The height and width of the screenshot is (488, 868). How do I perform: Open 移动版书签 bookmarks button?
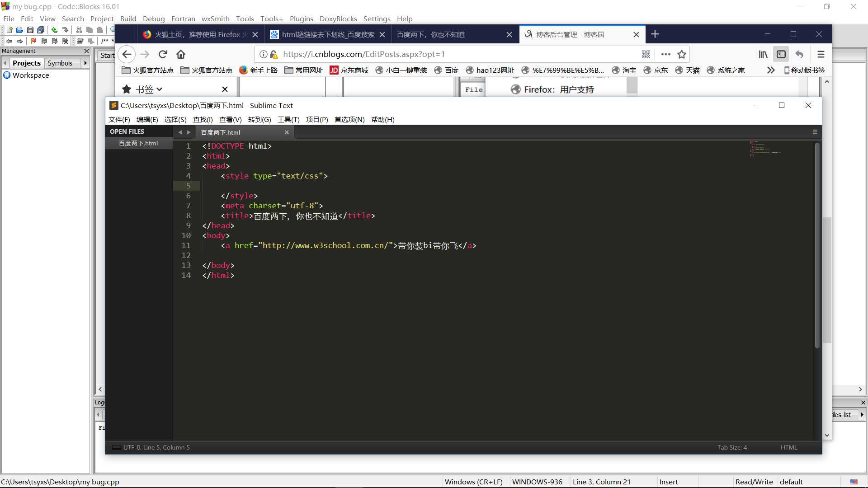(x=804, y=70)
